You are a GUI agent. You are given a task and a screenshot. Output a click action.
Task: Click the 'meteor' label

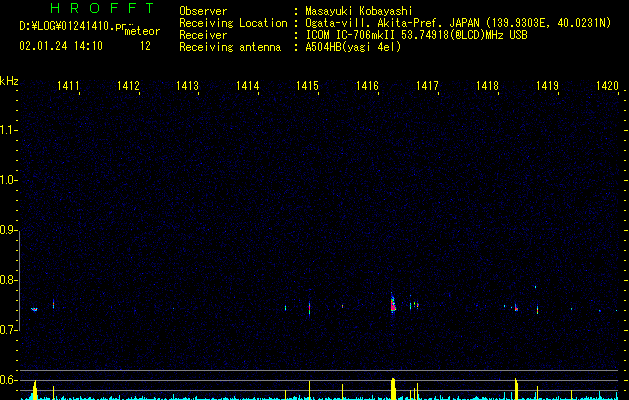142,31
